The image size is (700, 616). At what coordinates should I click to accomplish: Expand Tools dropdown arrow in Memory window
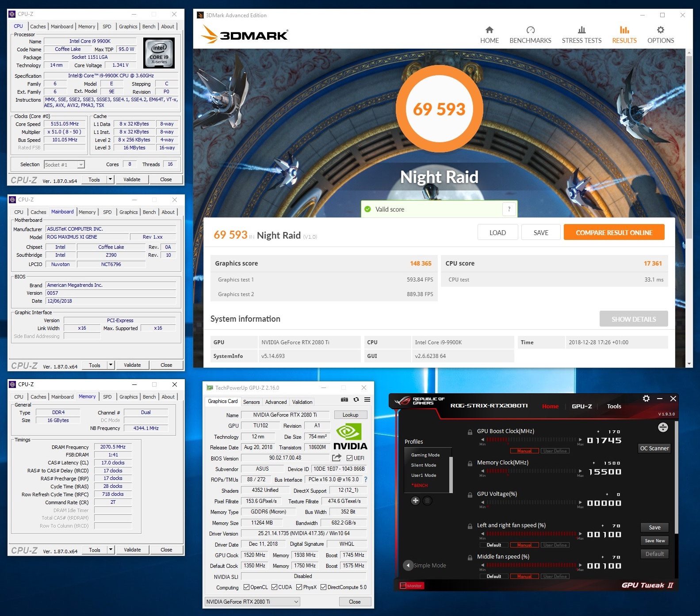tap(111, 550)
